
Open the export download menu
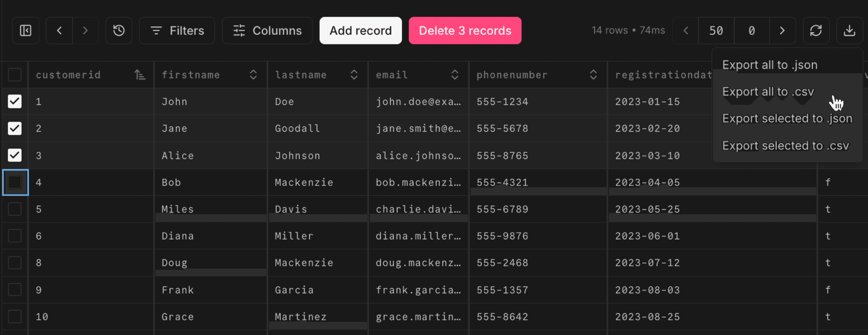850,30
